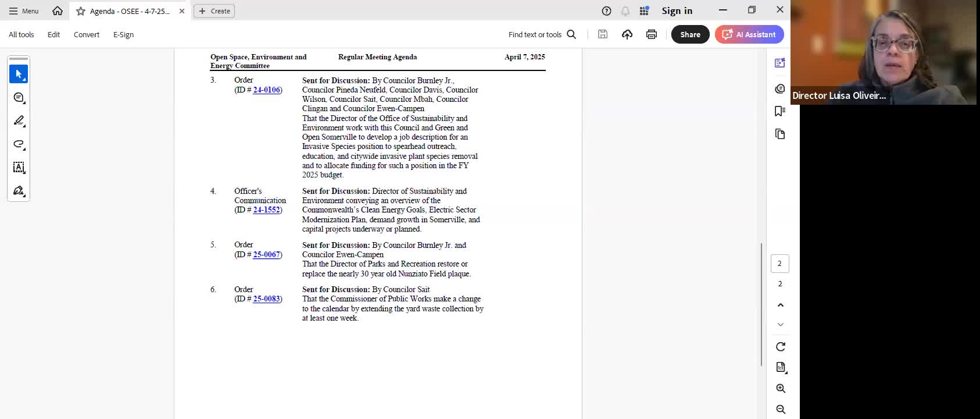Zoom in with magnifier plus icon
Image resolution: width=980 pixels, height=419 pixels.
(781, 388)
